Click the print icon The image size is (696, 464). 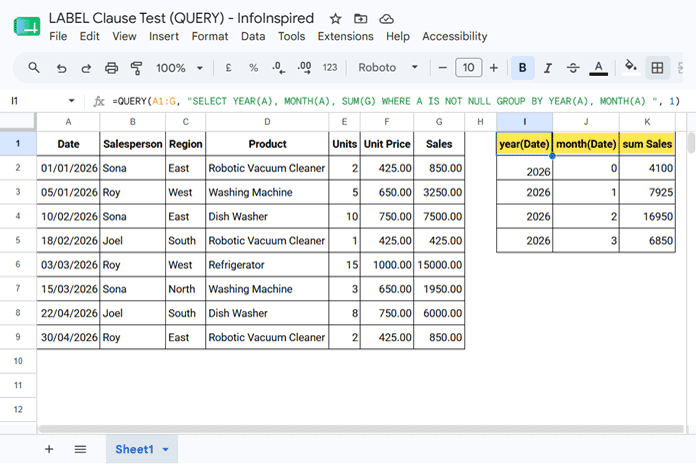pos(111,68)
